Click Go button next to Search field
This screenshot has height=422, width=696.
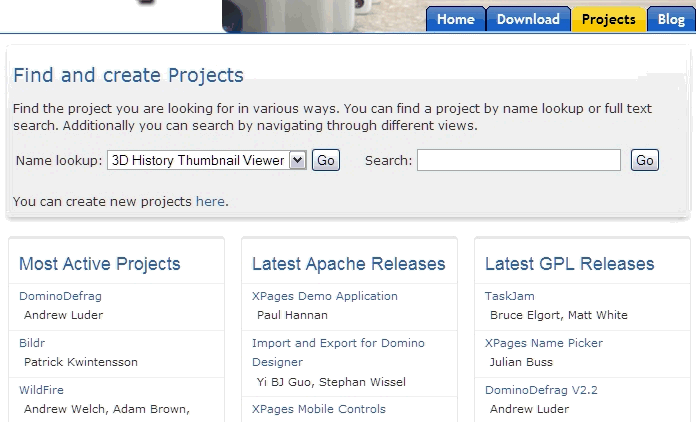[x=645, y=160]
